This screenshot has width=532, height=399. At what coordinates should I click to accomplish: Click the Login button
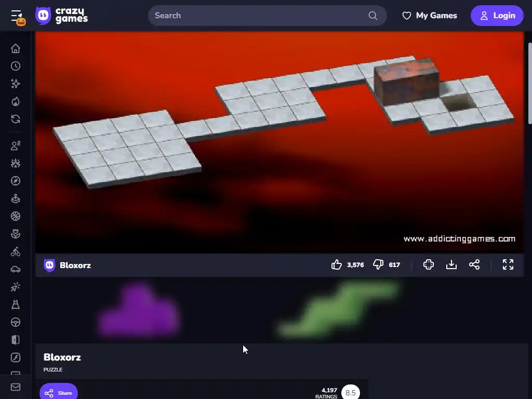(x=497, y=16)
